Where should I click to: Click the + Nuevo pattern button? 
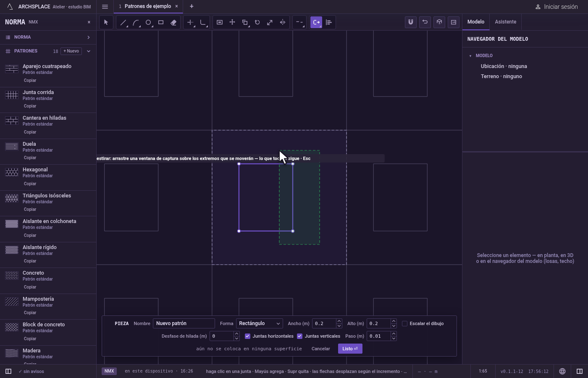coord(71,51)
